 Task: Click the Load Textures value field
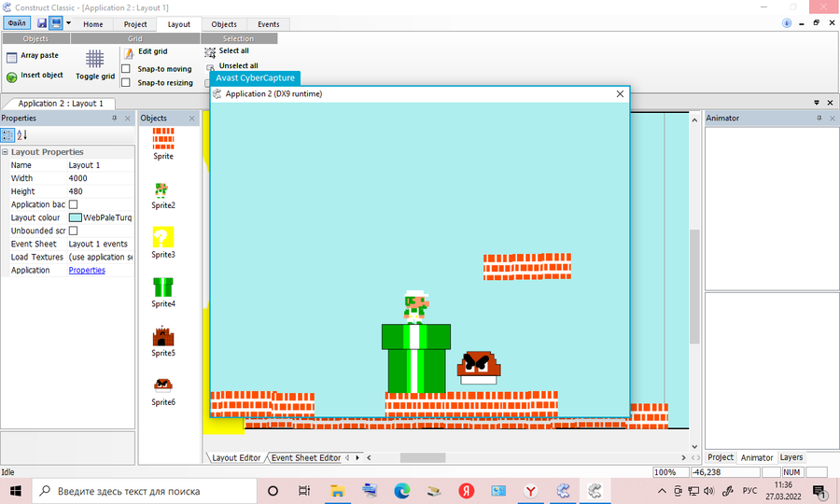coord(100,257)
